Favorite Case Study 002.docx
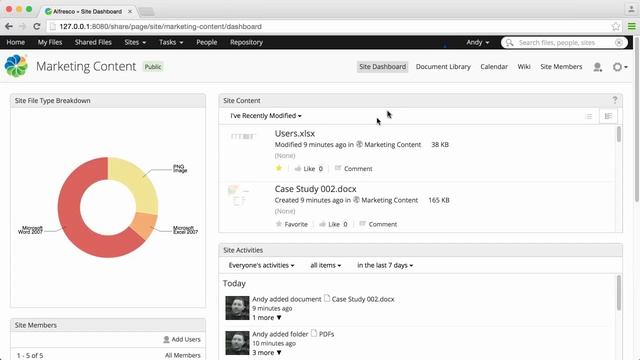640x360 pixels. point(291,224)
